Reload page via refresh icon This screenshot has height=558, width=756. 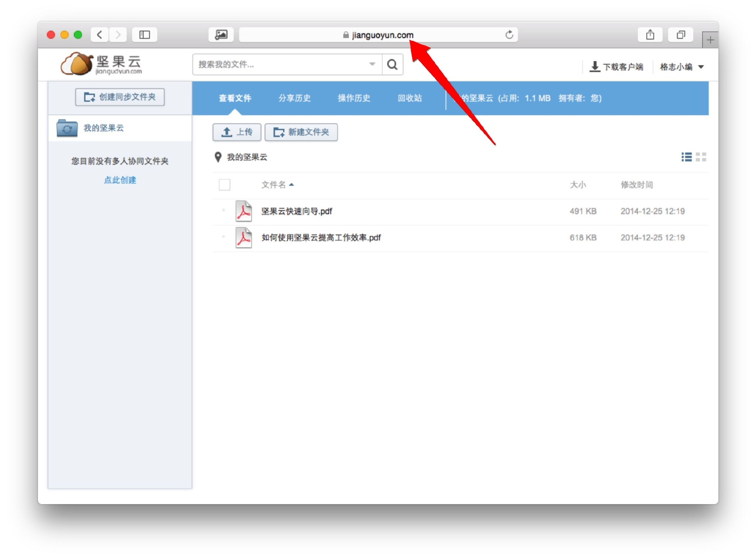click(x=509, y=35)
